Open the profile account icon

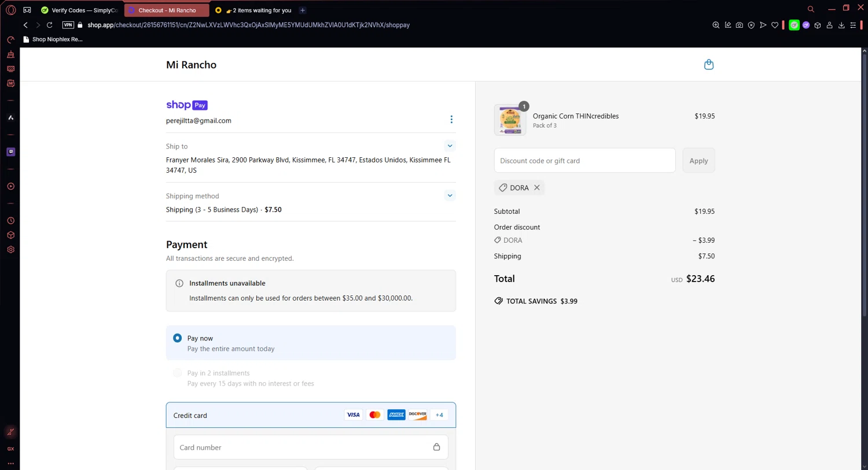[829, 25]
